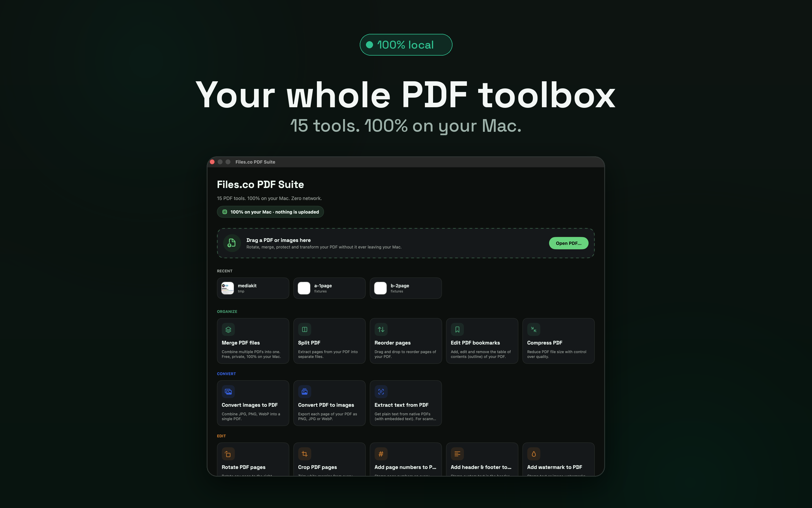Select Add page numbers to P... title
Screen dimensions: 812x508
[405, 467]
